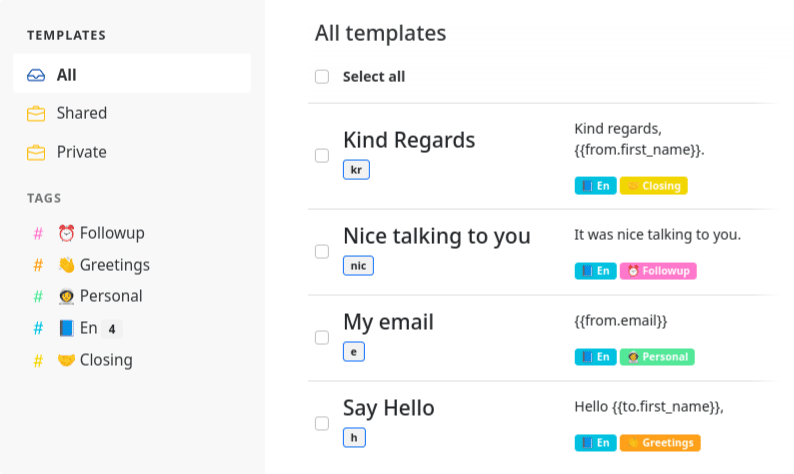Click the inbox icon next to All
The height and width of the screenshot is (474, 794).
point(36,75)
